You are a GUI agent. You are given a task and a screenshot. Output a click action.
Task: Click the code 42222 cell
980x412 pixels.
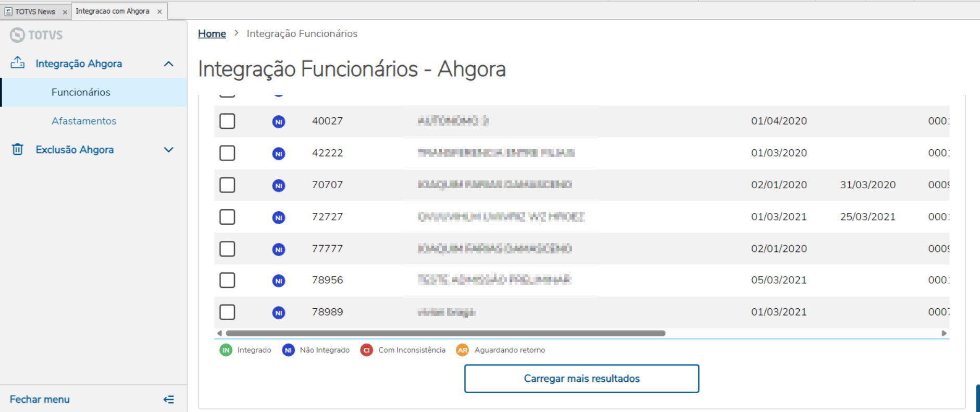click(328, 153)
